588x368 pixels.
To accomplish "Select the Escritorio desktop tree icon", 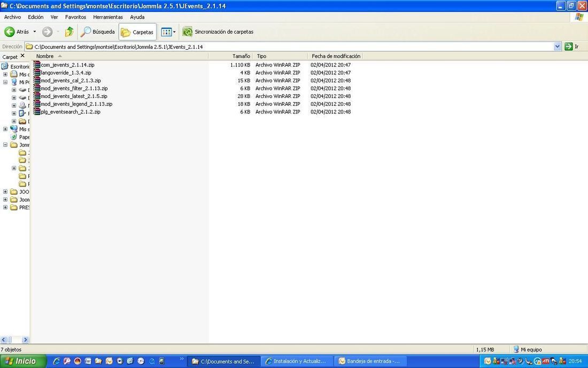I will coord(5,66).
